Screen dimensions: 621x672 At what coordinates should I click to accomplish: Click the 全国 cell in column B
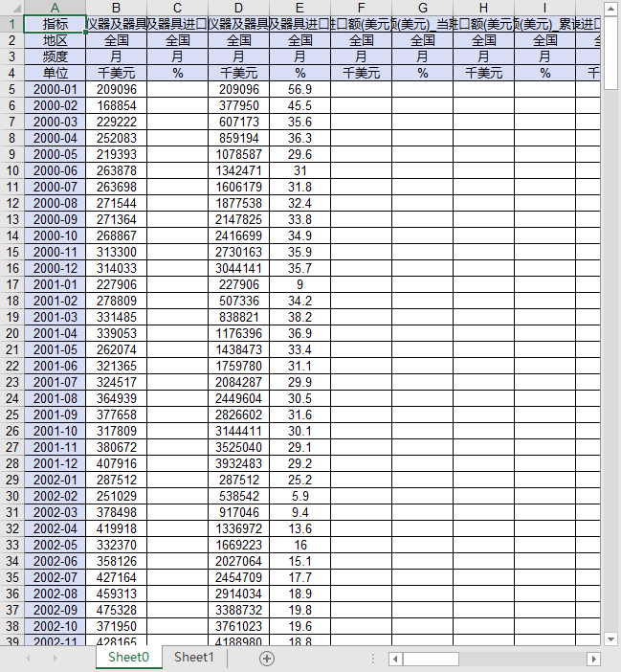click(117, 41)
